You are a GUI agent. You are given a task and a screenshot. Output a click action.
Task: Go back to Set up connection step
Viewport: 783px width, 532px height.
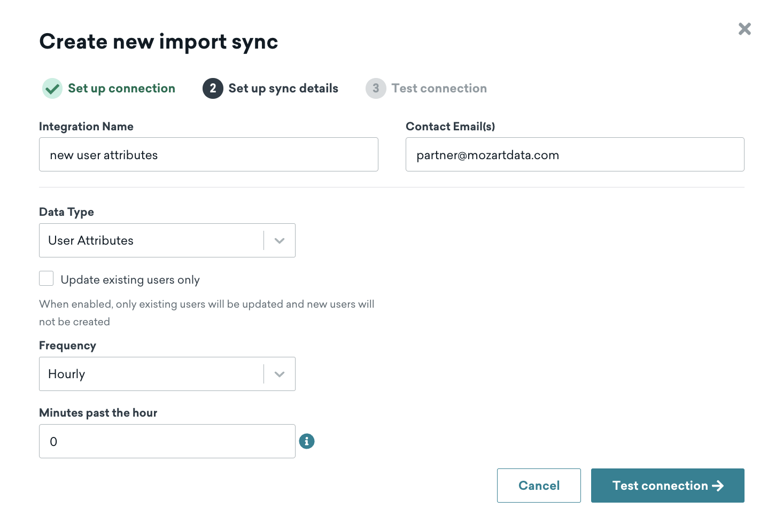[x=121, y=89]
